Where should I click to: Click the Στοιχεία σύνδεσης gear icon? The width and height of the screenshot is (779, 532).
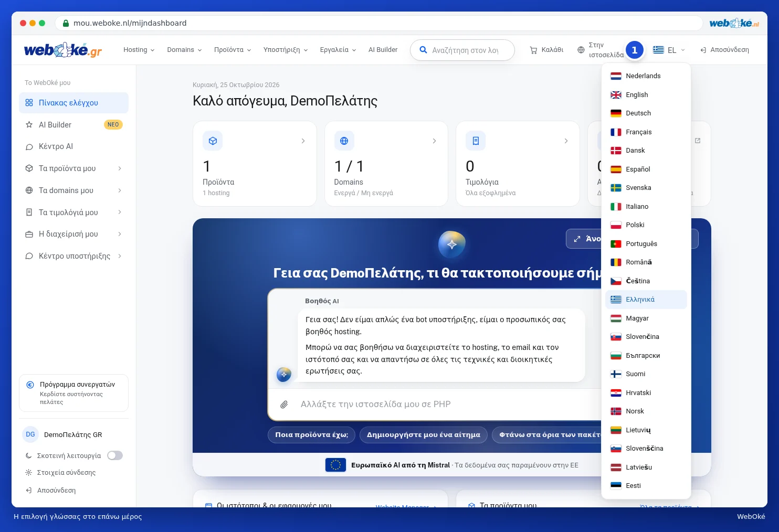pos(29,473)
